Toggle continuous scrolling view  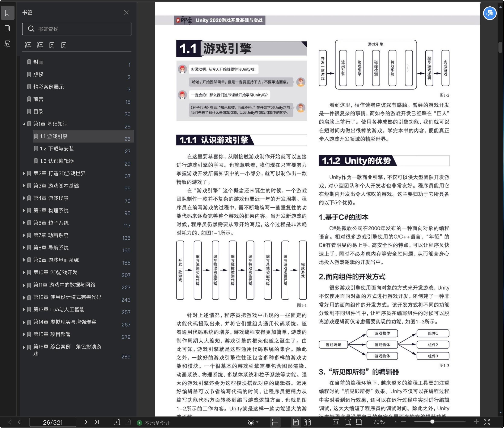(x=275, y=422)
